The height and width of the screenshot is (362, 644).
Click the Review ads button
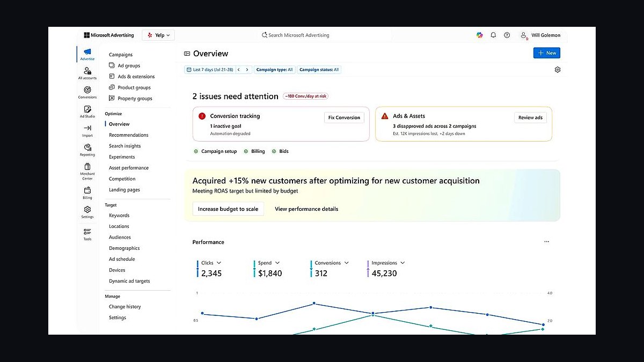point(530,117)
